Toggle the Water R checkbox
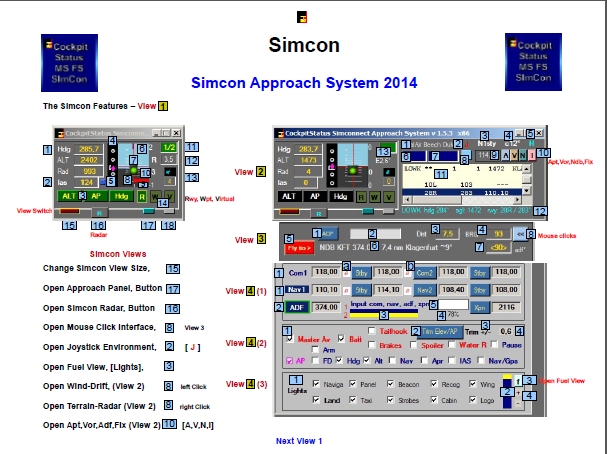607x454 pixels. coord(452,344)
